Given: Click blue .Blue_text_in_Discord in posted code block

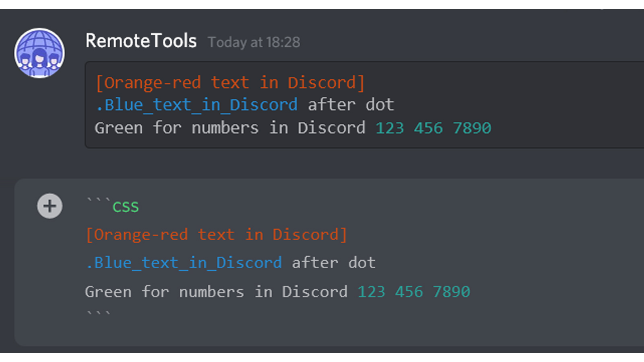Looking at the screenshot, I should tap(197, 105).
